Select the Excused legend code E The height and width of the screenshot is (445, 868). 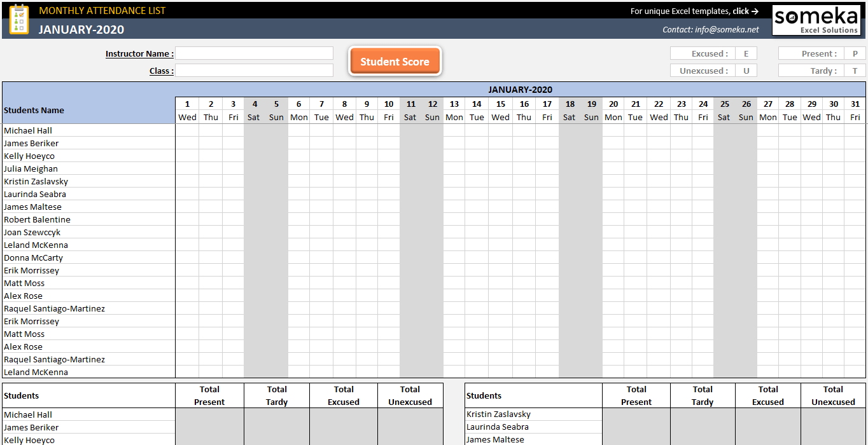pyautogui.click(x=746, y=53)
